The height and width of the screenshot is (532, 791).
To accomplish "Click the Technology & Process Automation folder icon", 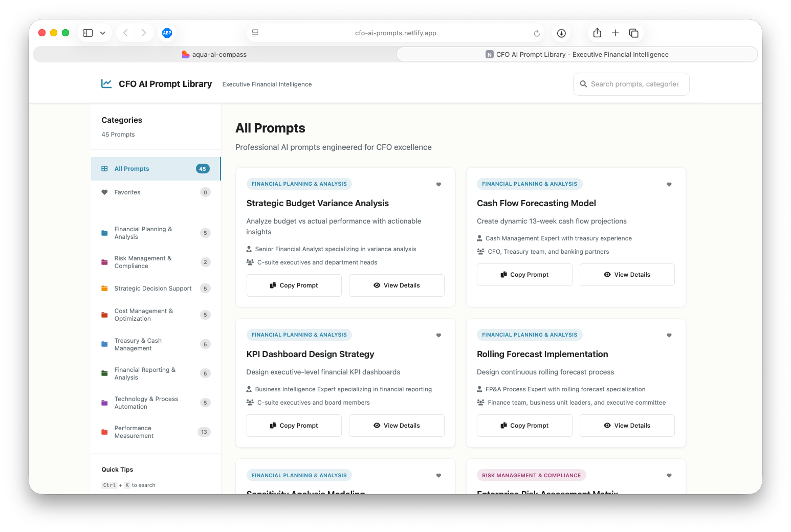I will 104,403.
